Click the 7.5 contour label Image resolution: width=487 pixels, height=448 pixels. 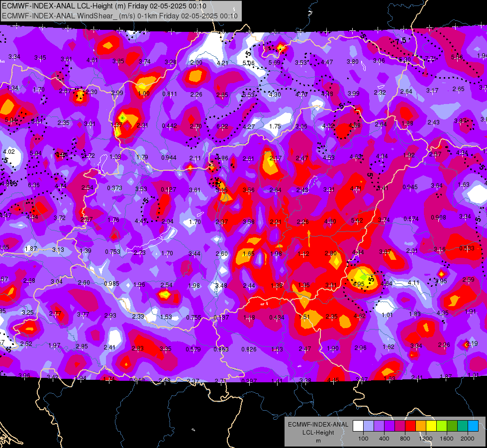click(400, 41)
